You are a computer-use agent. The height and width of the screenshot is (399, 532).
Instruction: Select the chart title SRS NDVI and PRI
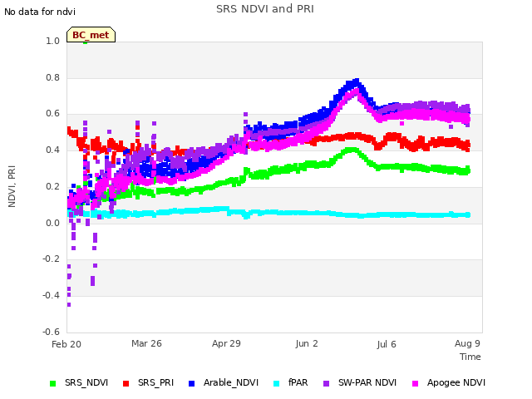(265, 8)
